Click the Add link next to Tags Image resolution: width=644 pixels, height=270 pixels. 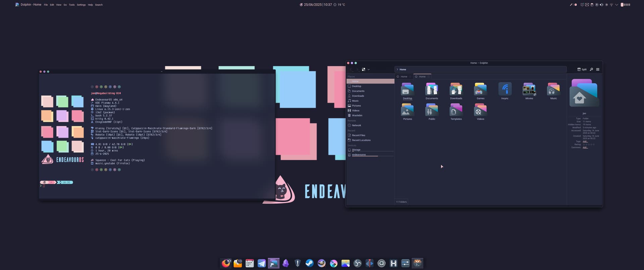click(x=585, y=141)
